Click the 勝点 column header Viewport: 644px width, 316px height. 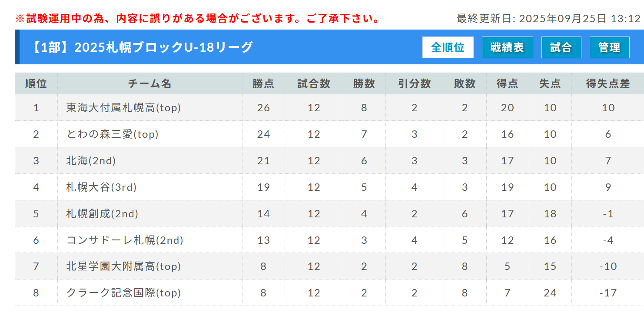263,83
